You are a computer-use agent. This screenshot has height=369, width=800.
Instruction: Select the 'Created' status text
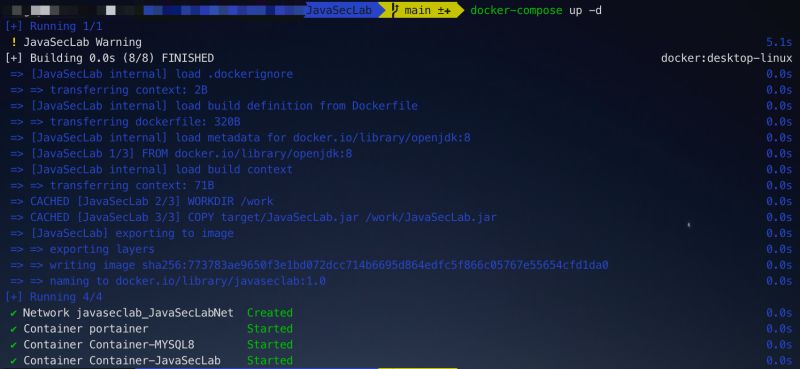pyautogui.click(x=270, y=313)
